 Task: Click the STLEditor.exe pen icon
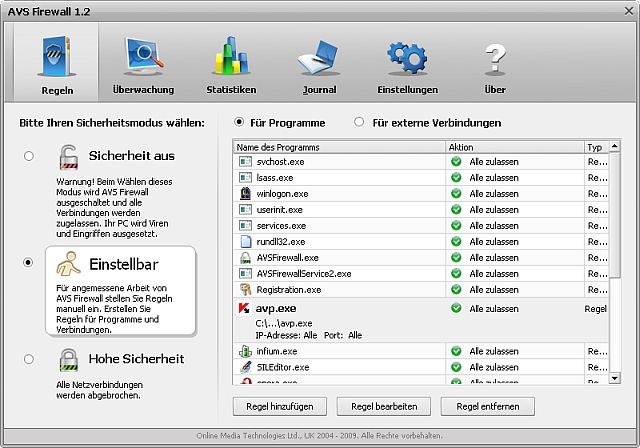pyautogui.click(x=245, y=367)
